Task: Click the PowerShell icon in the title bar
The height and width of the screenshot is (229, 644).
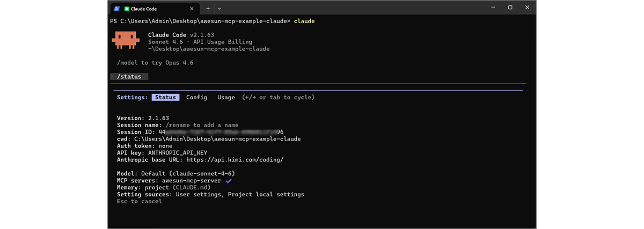Action: tap(116, 9)
